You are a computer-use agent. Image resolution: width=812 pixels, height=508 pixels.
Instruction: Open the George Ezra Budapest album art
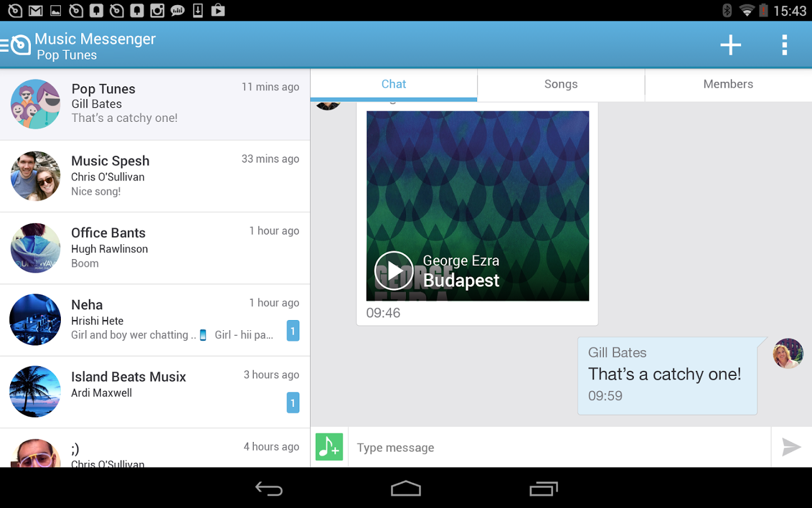coord(478,206)
